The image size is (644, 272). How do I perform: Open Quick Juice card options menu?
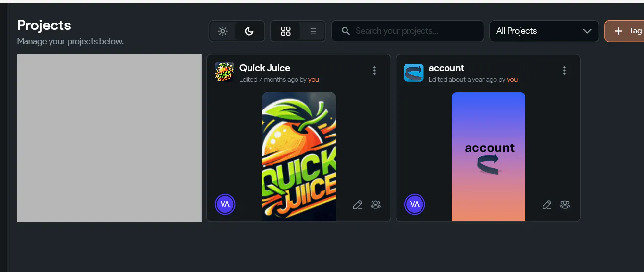pos(374,70)
